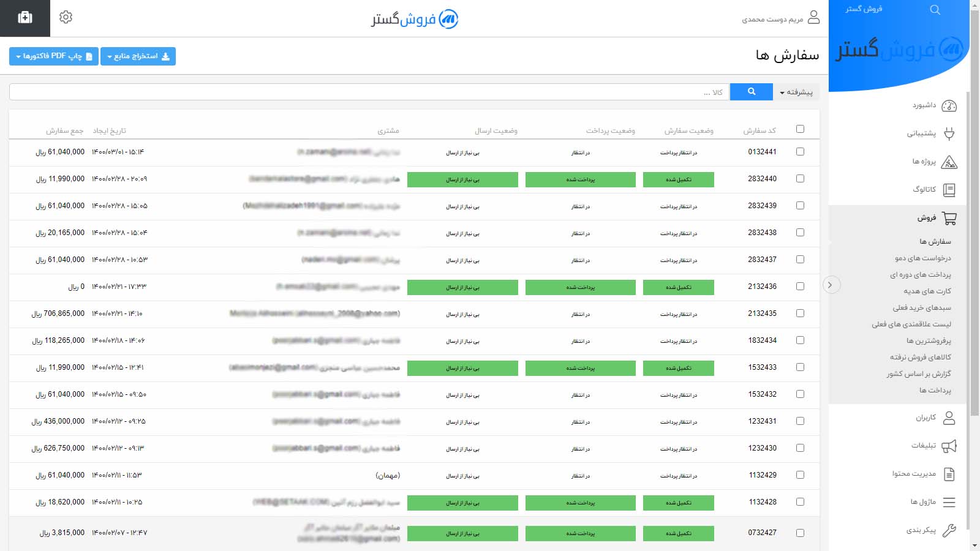
Task: Click the medical kit icon in dark corner
Action: click(25, 18)
